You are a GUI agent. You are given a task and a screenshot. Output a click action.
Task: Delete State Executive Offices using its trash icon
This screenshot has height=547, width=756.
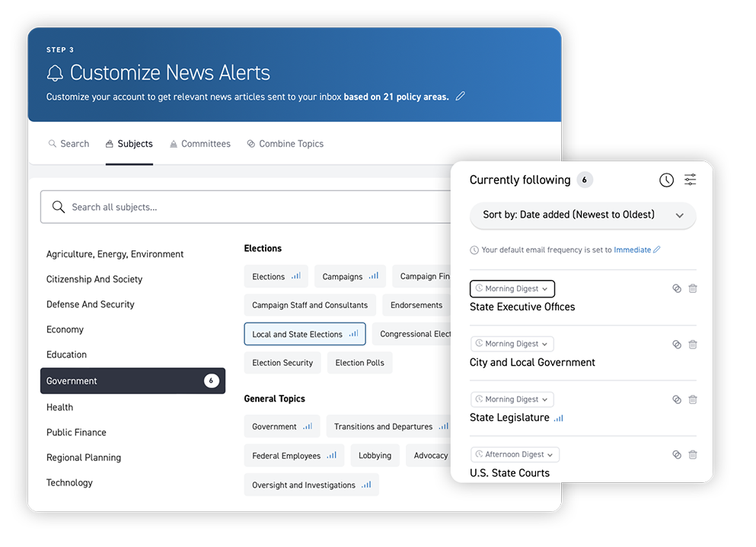(x=693, y=288)
